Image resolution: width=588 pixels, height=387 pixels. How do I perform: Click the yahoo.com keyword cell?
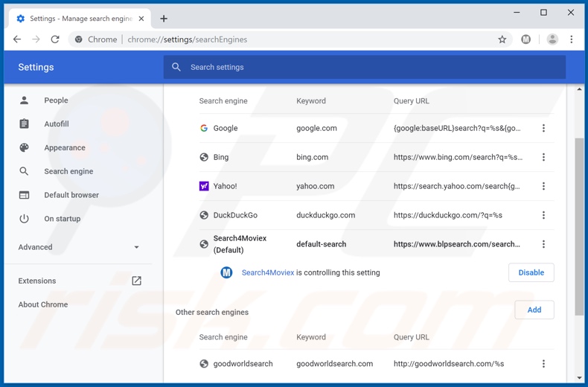click(315, 186)
